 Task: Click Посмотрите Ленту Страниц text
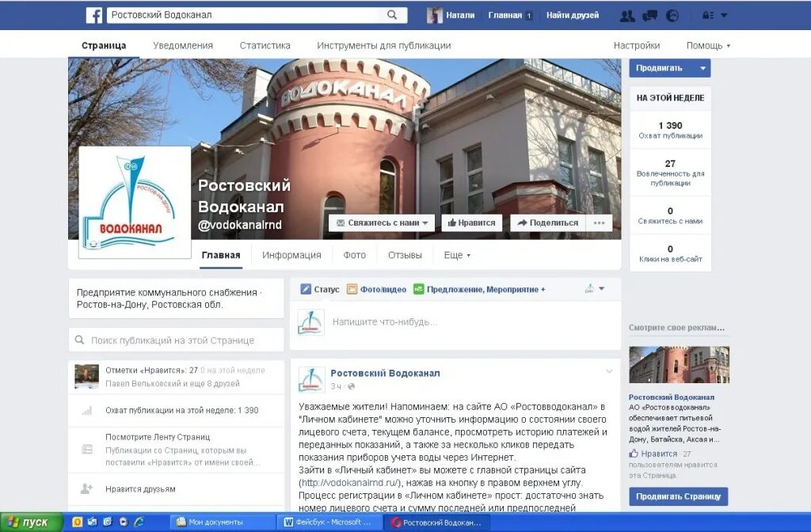[158, 437]
